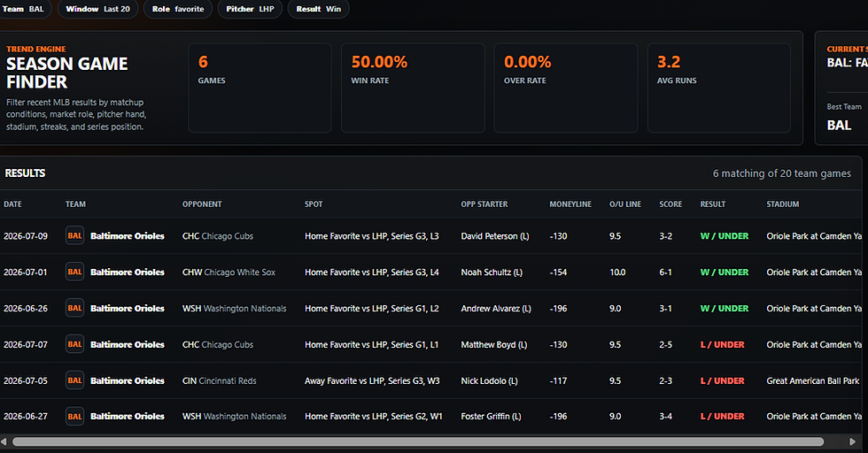Viewport: 868px width, 453px height.
Task: Click the Great American Ball Park stadium cell
Action: pos(813,381)
